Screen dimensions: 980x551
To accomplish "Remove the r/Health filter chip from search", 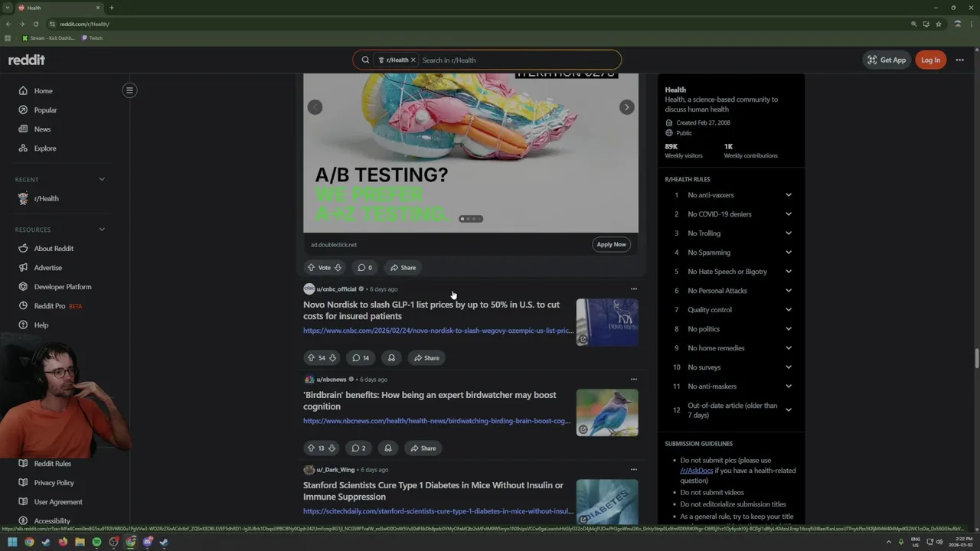I will point(413,60).
